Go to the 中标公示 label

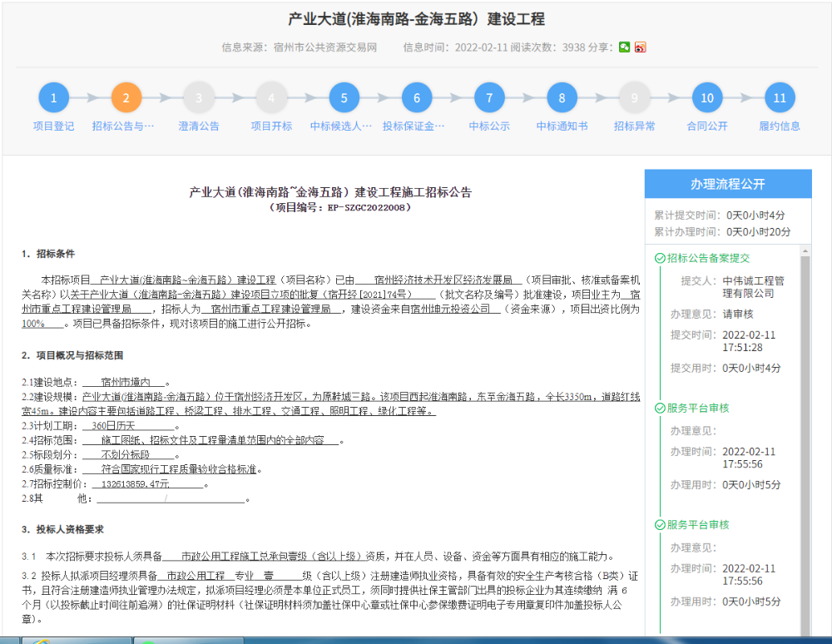(489, 126)
